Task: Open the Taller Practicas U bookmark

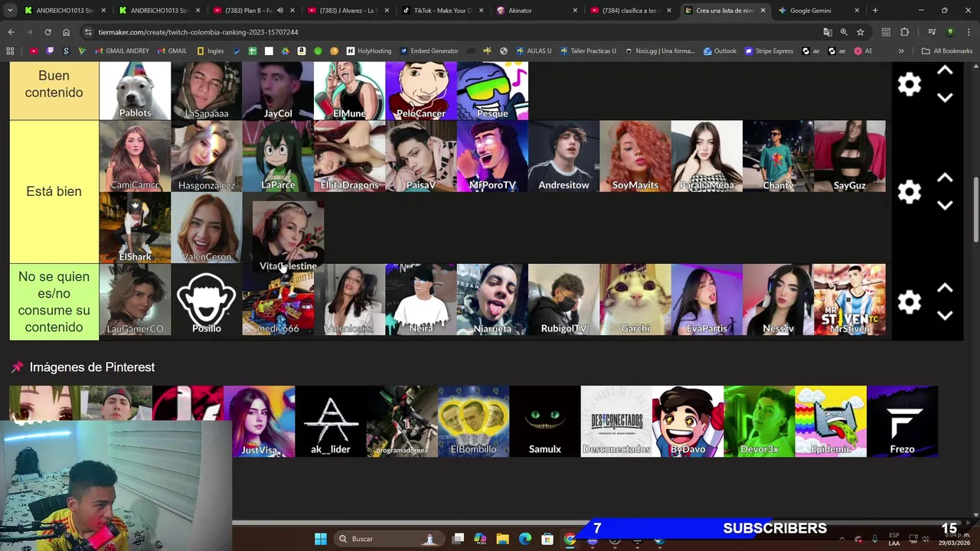Action: click(588, 51)
